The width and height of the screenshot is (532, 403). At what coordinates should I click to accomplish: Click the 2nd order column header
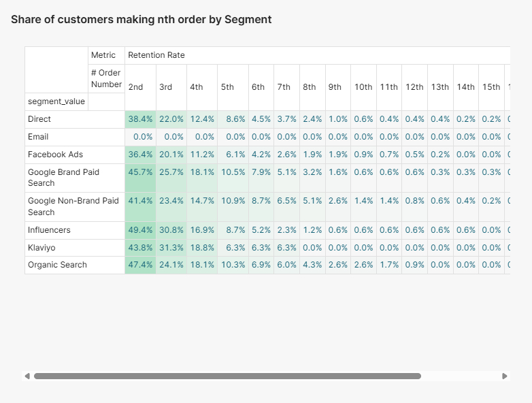(x=136, y=87)
